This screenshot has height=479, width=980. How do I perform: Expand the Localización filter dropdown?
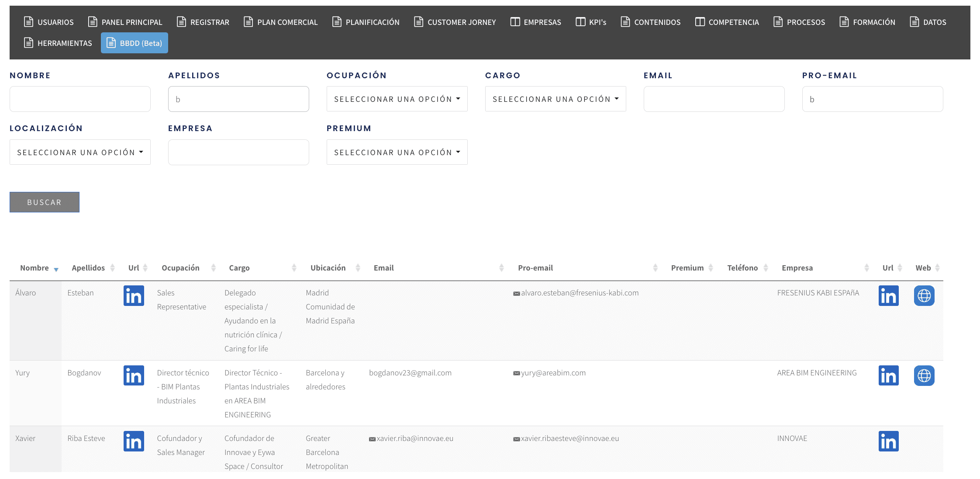pyautogui.click(x=80, y=153)
